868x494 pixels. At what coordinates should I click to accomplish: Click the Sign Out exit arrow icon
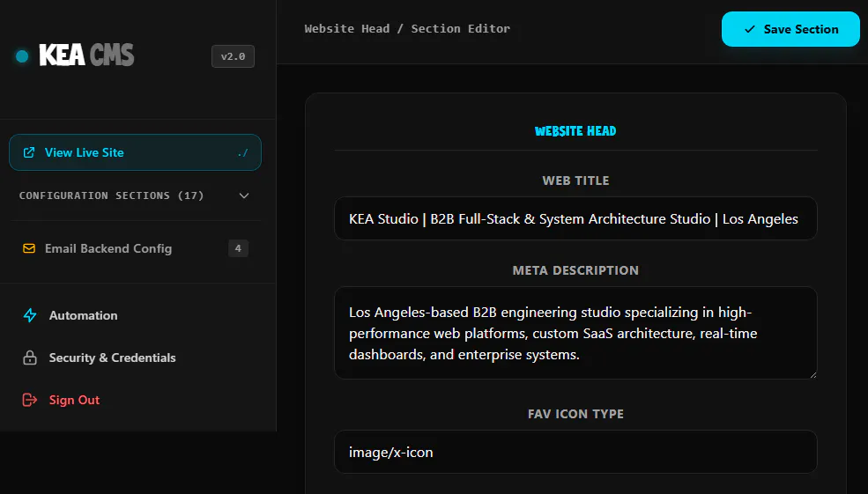[30, 400]
